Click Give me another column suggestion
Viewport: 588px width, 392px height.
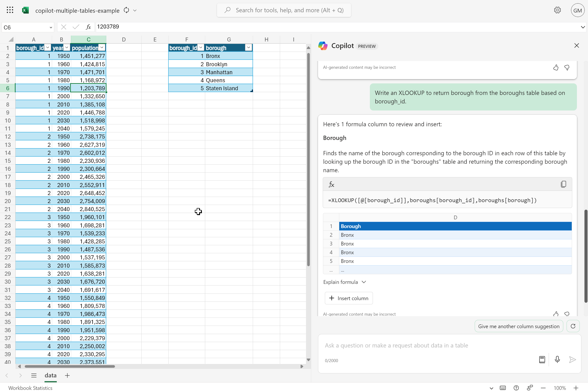coord(519,326)
